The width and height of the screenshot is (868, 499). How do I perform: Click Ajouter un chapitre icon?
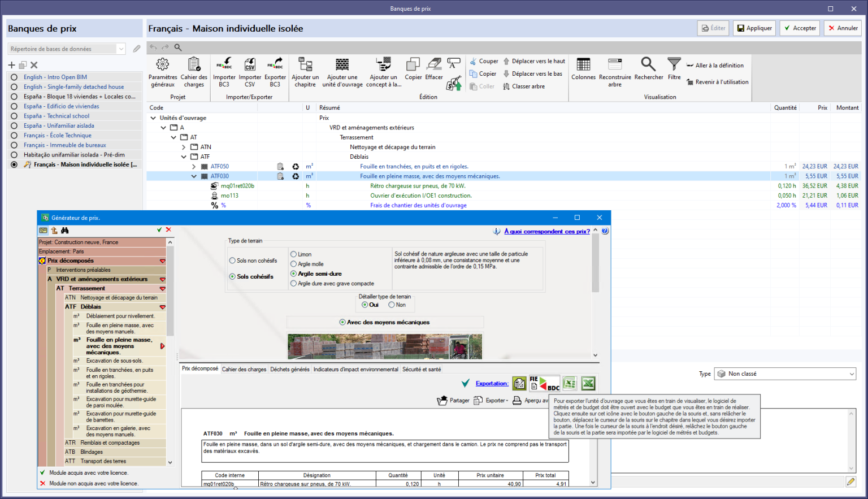click(x=305, y=64)
